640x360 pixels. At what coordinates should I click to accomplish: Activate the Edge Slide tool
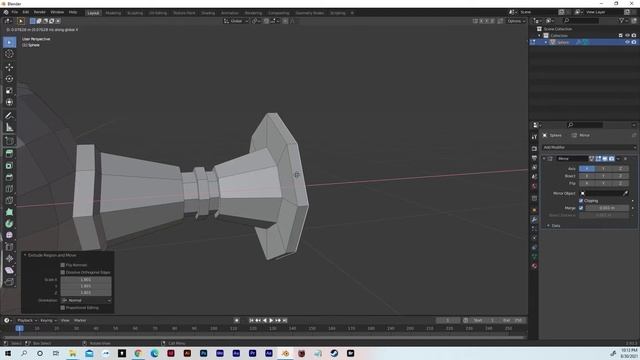(9, 247)
